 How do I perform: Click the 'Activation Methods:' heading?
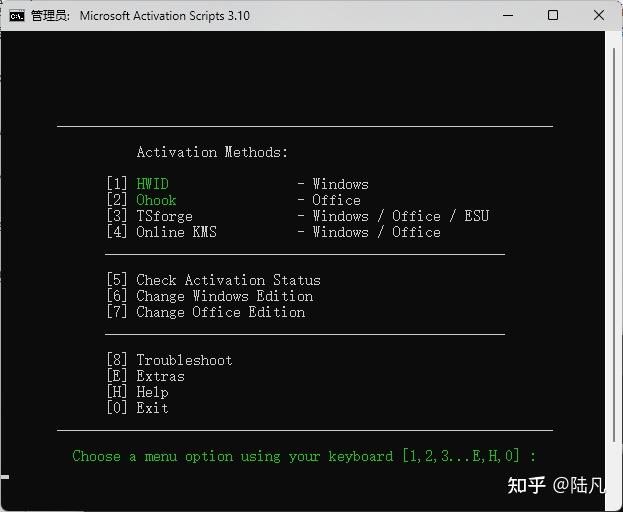point(212,152)
